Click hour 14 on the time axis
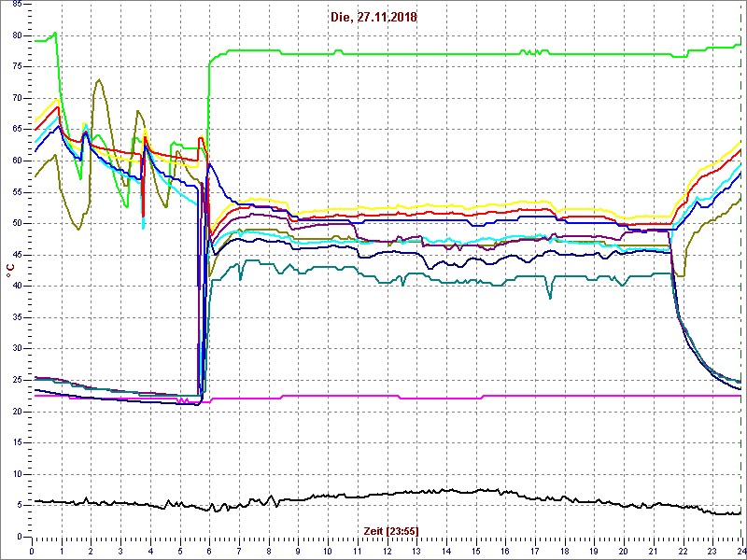Viewport: 747px width, 560px height. coord(445,549)
